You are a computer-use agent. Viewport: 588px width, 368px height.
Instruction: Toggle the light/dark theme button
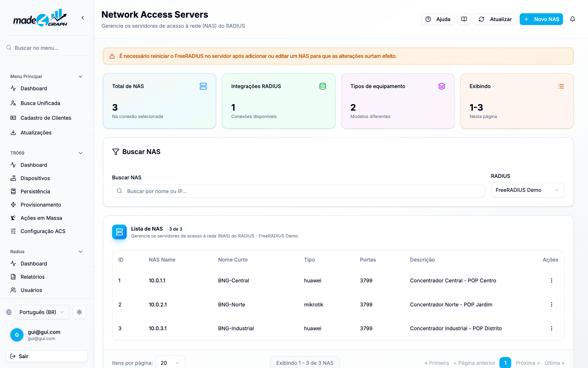click(x=79, y=312)
